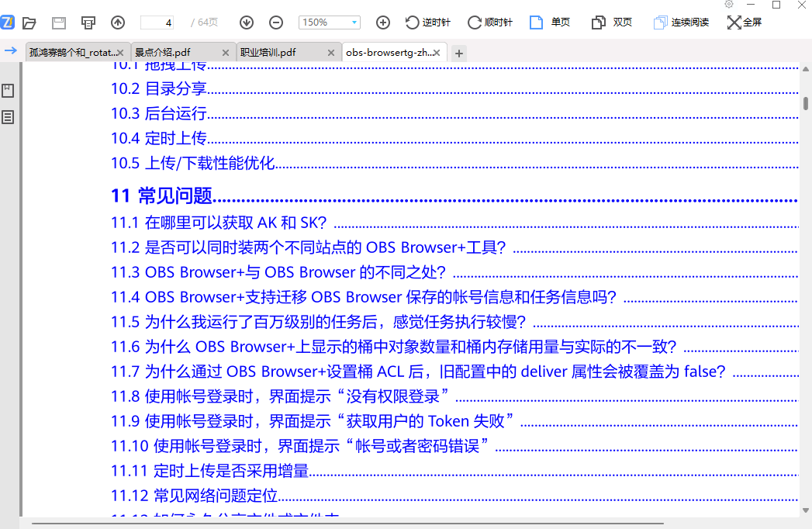Go to previous page with up arrow
This screenshot has width=812, height=529.
(118, 22)
